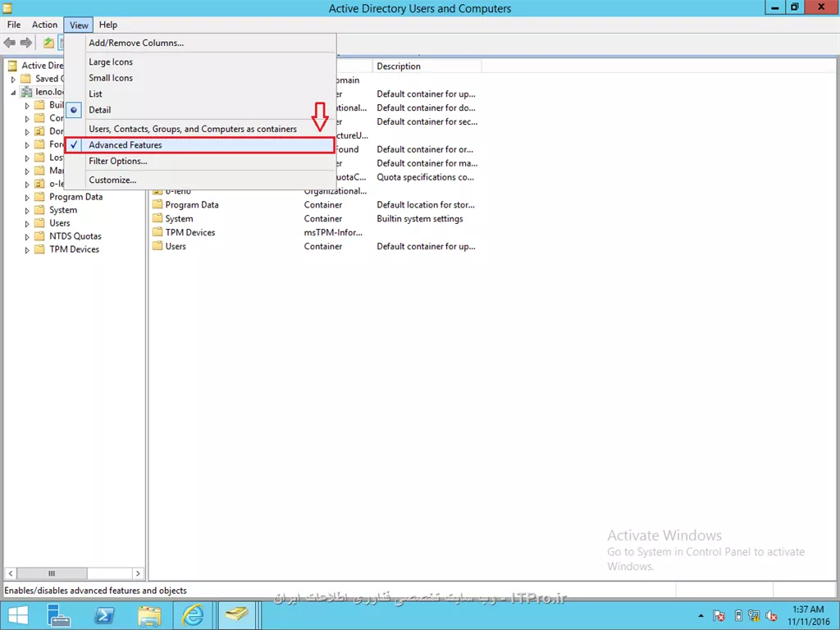
Task: Open the Action menu
Action: tap(44, 25)
